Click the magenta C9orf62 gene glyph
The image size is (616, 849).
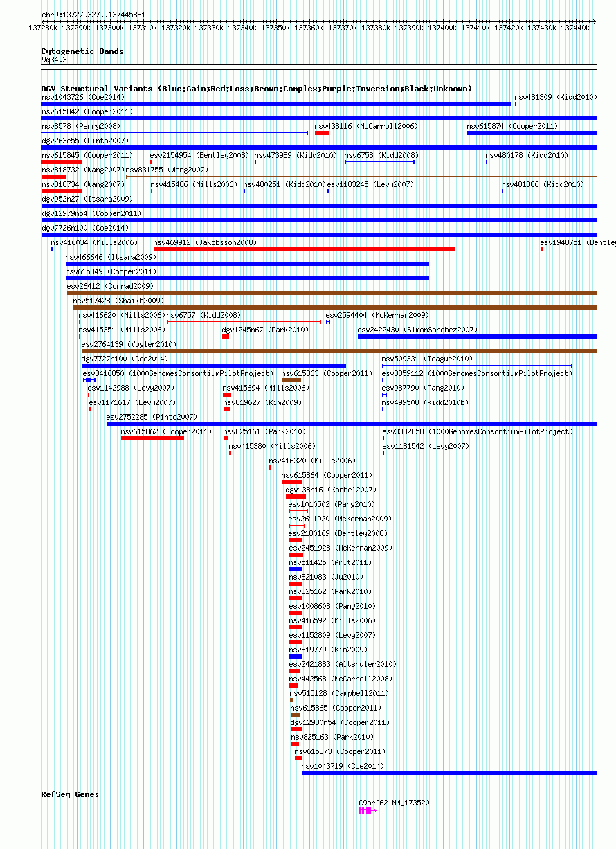(368, 811)
